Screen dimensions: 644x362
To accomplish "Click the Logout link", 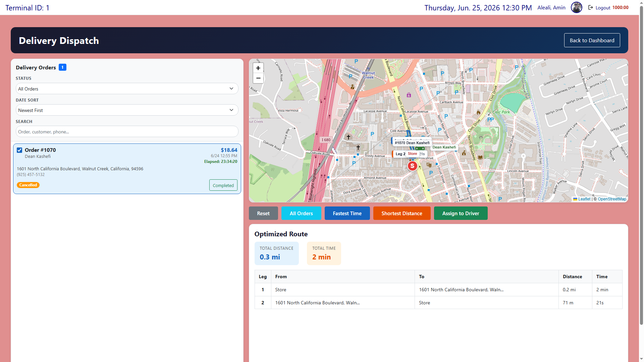I will (x=603, y=8).
